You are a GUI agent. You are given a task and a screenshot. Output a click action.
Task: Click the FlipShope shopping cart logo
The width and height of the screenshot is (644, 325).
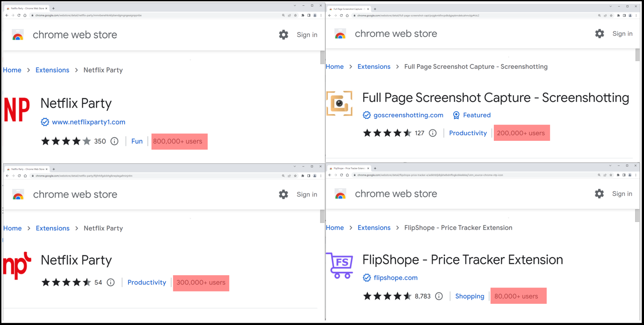[x=340, y=265]
